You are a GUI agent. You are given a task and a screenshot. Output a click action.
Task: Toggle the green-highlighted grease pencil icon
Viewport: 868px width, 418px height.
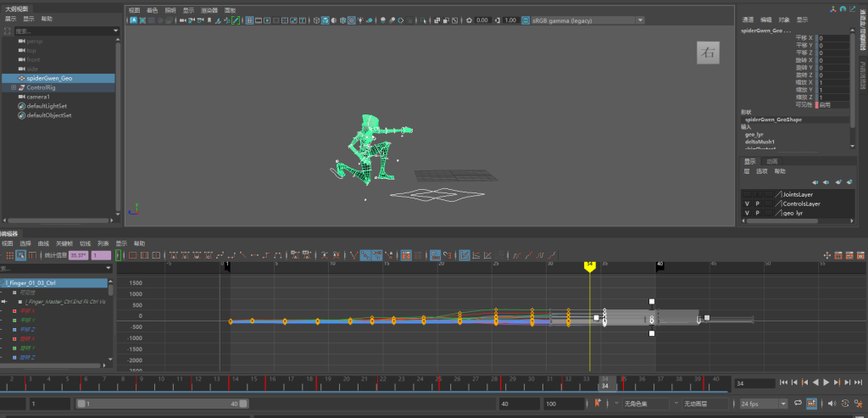236,20
